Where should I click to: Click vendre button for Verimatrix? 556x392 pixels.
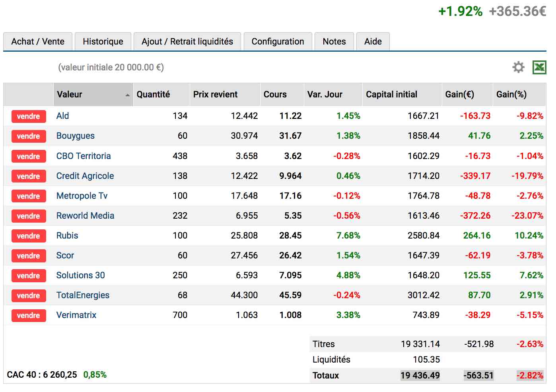pos(29,315)
